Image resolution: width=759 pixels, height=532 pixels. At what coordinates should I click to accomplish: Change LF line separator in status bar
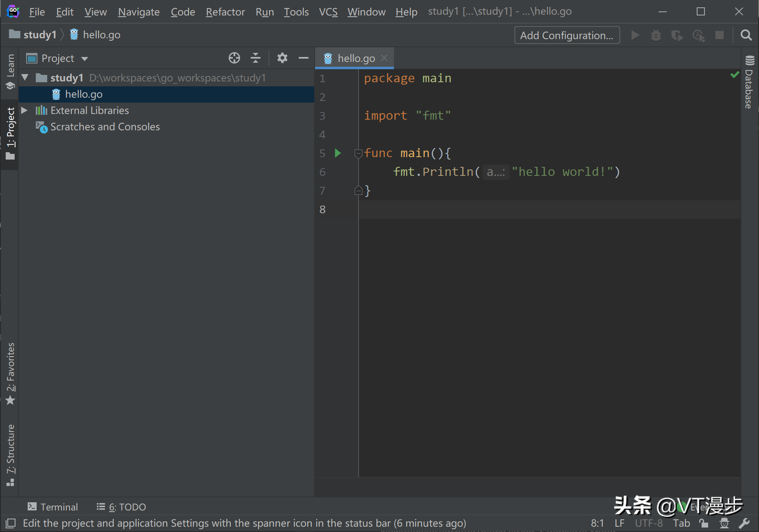coord(619,523)
